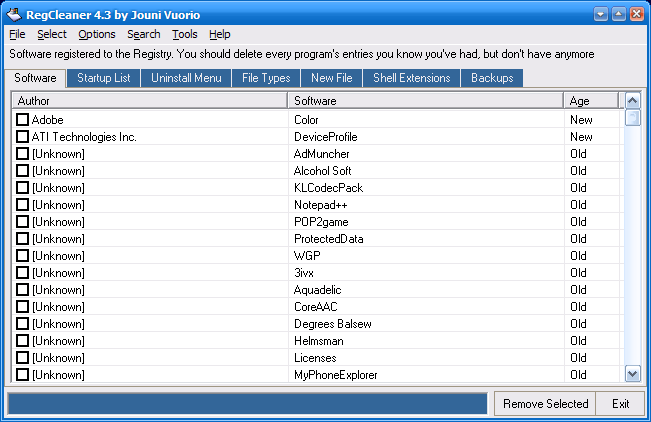Maximize the RegCleaner window
The image size is (651, 422).
pos(619,15)
